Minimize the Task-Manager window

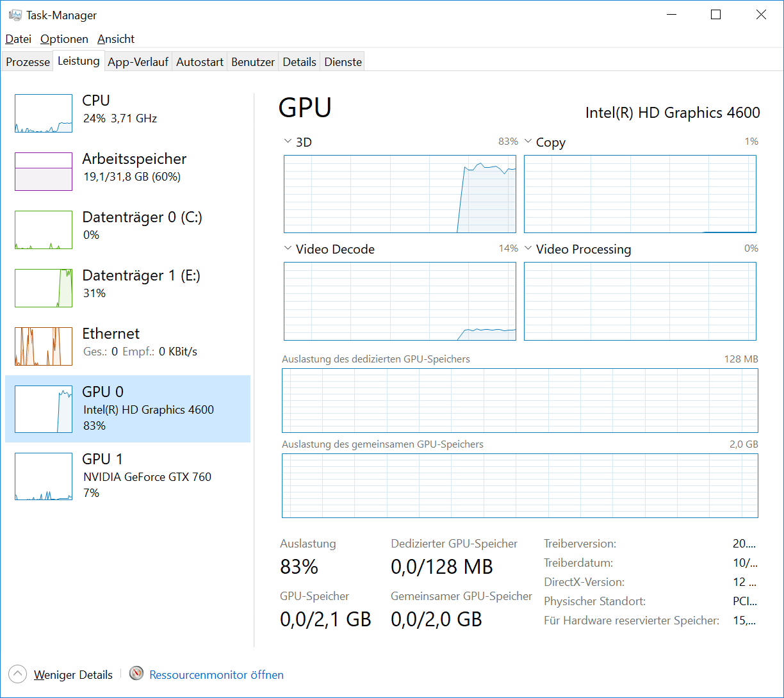point(672,15)
